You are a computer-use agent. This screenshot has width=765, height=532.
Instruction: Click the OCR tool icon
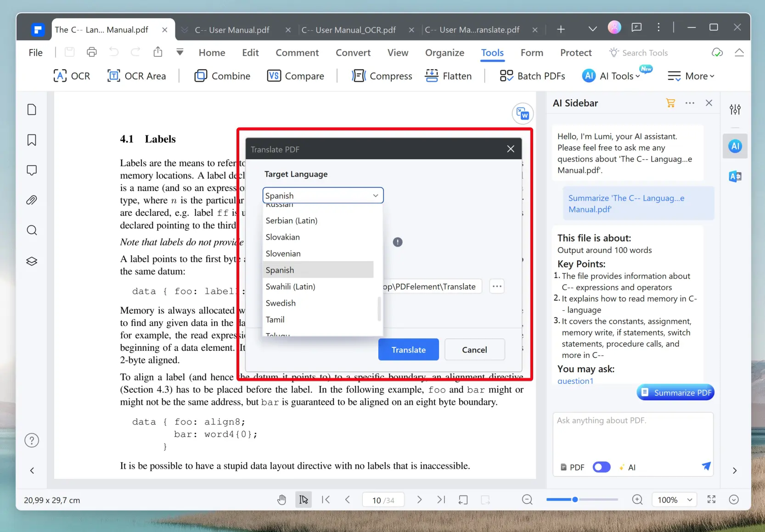click(60, 76)
